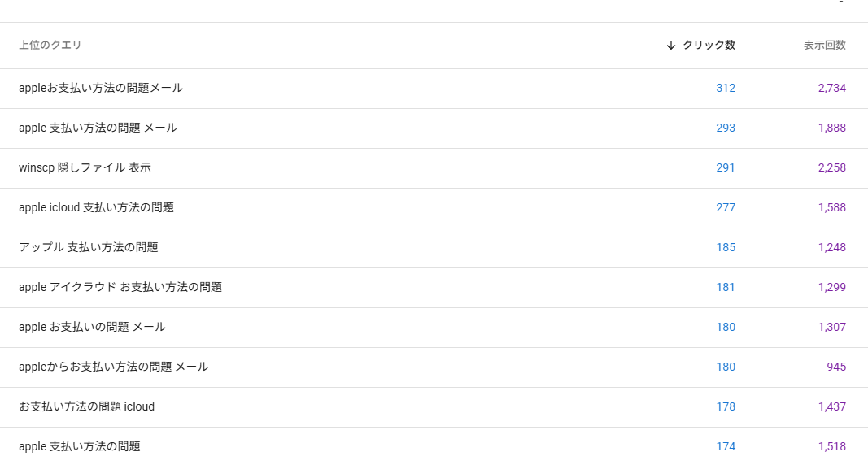The width and height of the screenshot is (868, 465).
Task: Sort the table by 表示回数 header
Action: 824,46
